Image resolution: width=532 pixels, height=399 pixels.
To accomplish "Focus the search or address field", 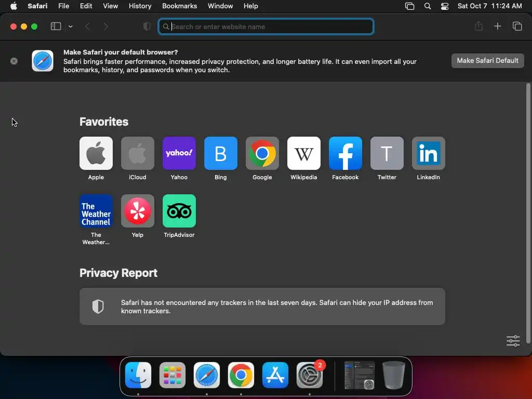I will [266, 26].
